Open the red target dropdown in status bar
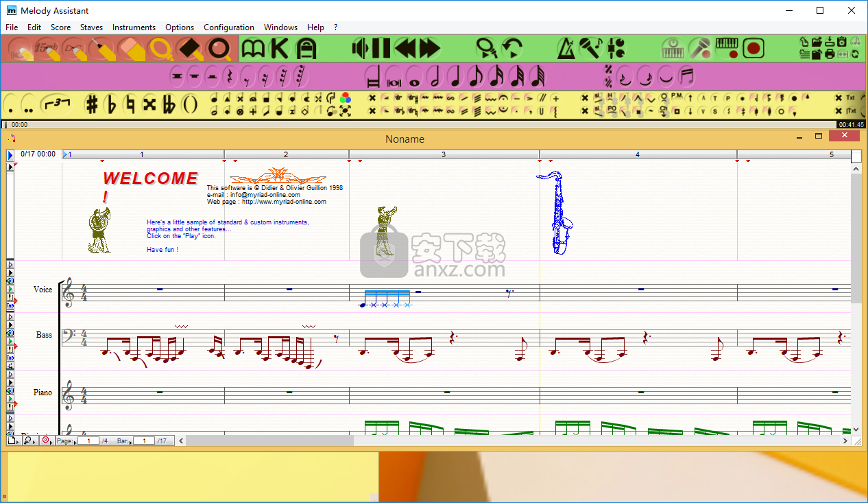868x503 pixels. pyautogui.click(x=47, y=441)
